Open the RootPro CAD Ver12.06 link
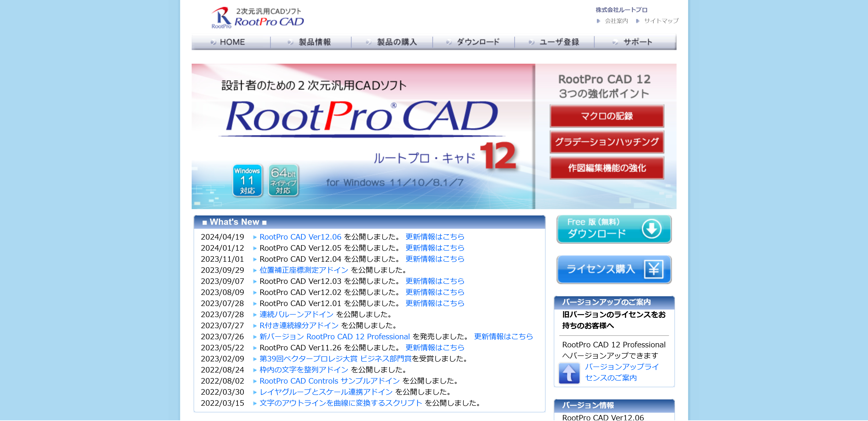The height and width of the screenshot is (421, 868). [300, 237]
